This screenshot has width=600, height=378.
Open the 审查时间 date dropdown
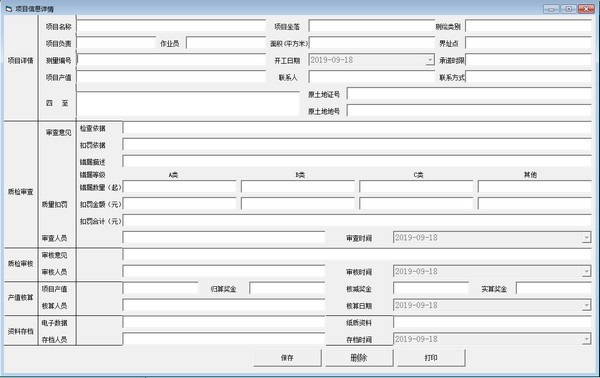[586, 238]
